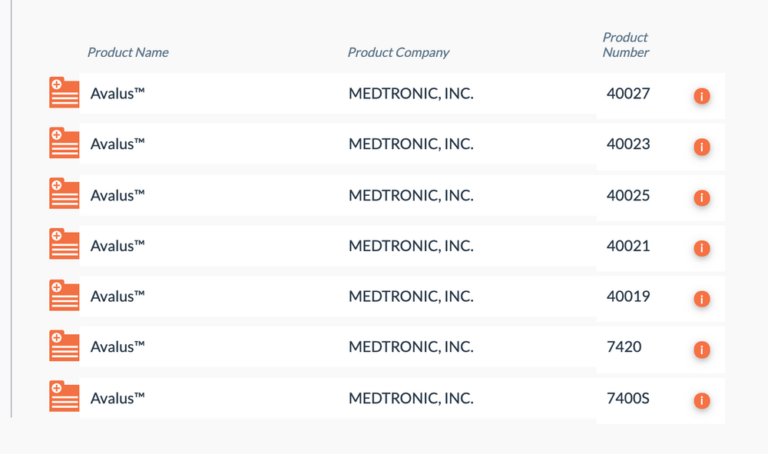The width and height of the screenshot is (768, 454).
Task: Select MEDTRONIC, INC. in the 7420 row
Action: pyautogui.click(x=411, y=347)
